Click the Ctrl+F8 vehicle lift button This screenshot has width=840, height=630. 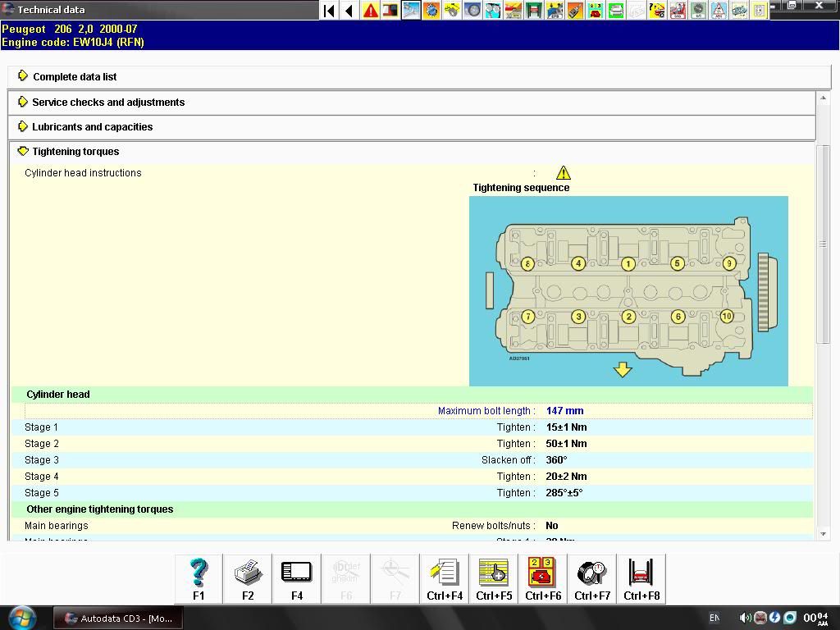(x=641, y=578)
